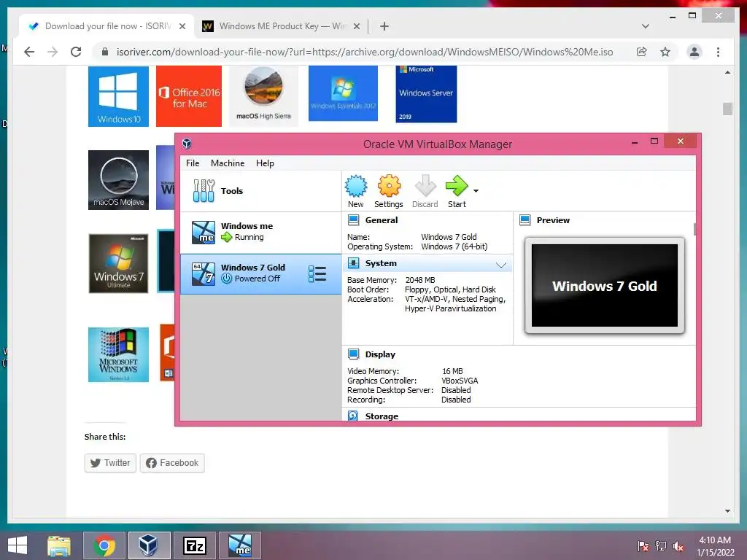This screenshot has height=560, width=747.
Task: Click the 'Floppy, Optical, Hard Disk' boot order value
Action: pyautogui.click(x=450, y=289)
